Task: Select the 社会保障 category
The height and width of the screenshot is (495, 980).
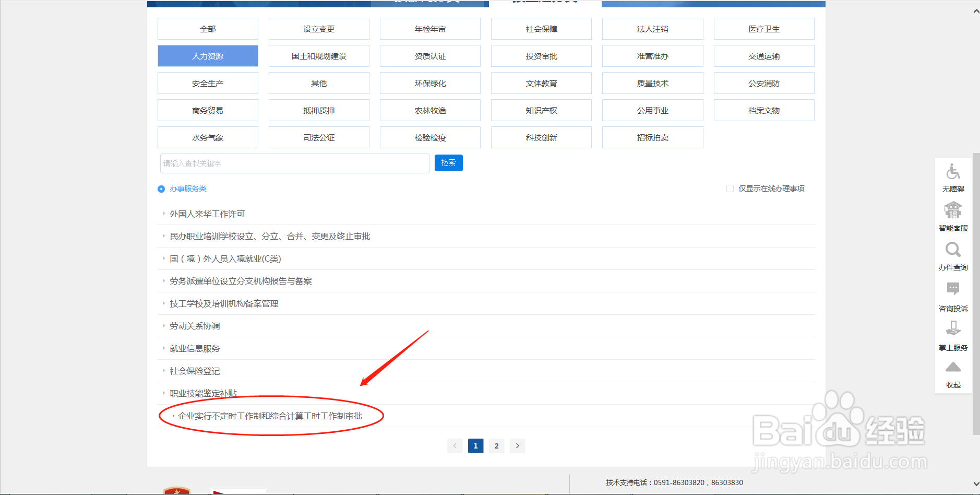Action: click(x=541, y=29)
